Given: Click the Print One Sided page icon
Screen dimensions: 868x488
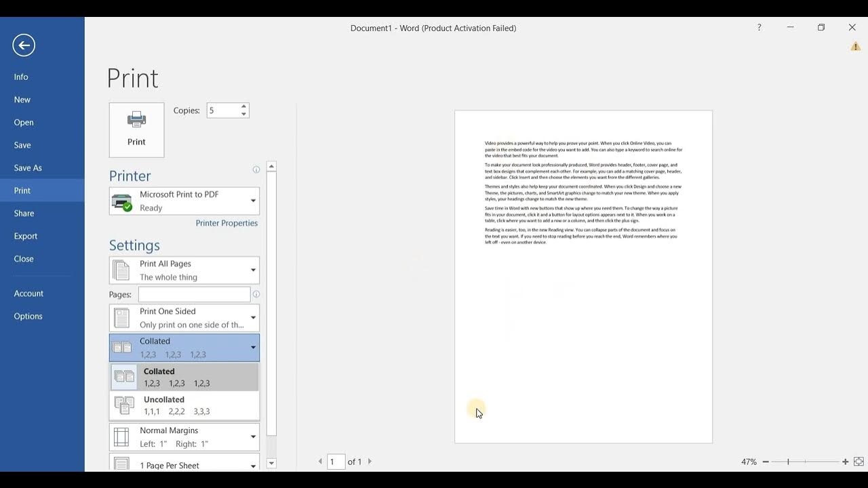Looking at the screenshot, I should pos(121,318).
